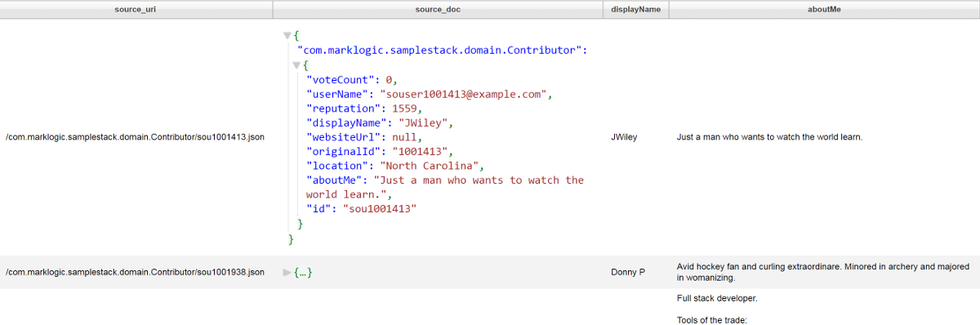Click the com.marklogic.samplestack.domain.Contributor JSON key

439,51
